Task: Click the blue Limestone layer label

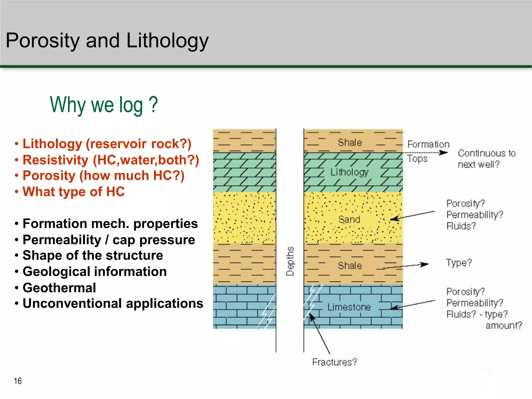Action: [349, 307]
